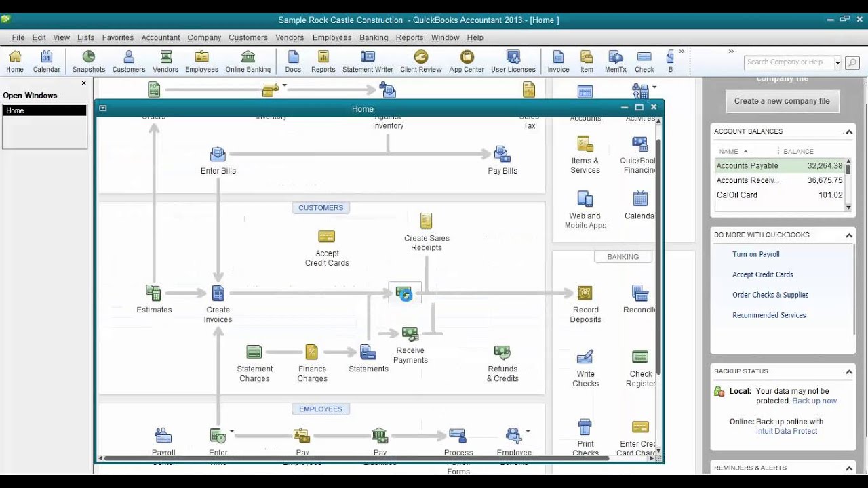Open User Licenses
Screen dimensions: 868x488
coord(513,61)
